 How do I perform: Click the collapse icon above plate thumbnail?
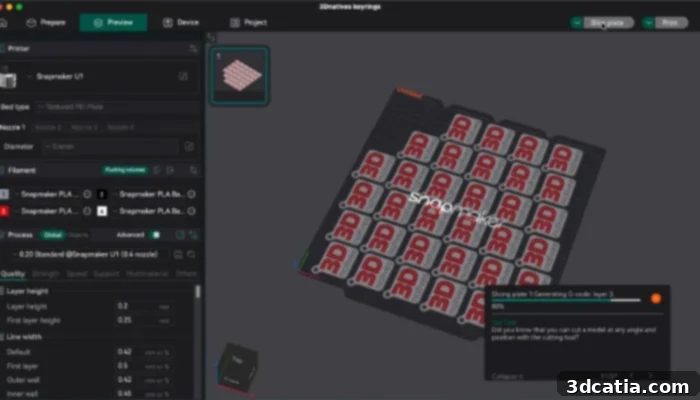211,38
